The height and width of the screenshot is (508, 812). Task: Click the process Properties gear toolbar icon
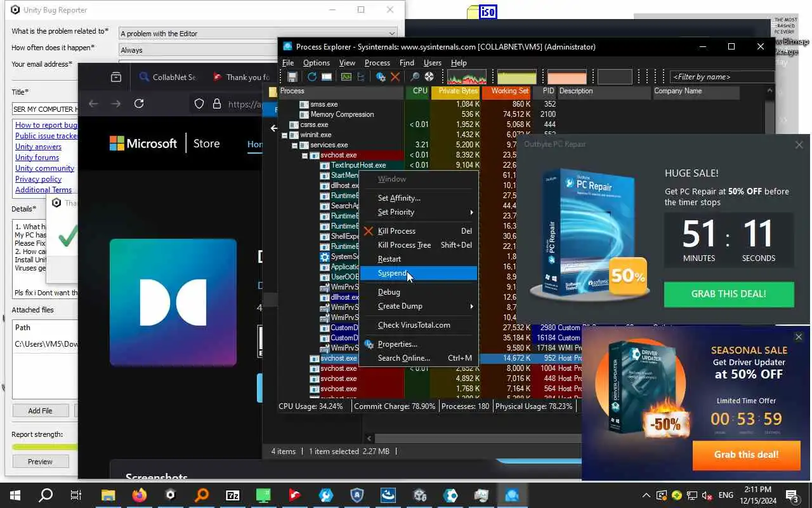[381, 77]
